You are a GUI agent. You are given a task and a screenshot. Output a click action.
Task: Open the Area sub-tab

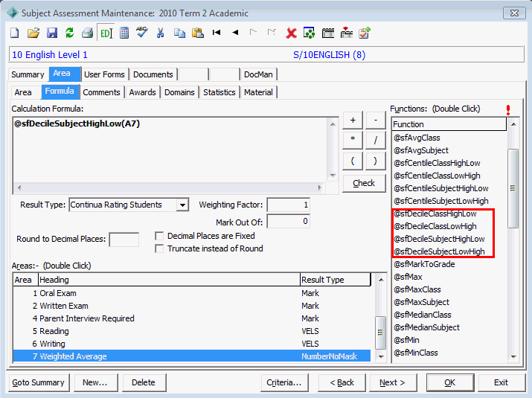23,92
